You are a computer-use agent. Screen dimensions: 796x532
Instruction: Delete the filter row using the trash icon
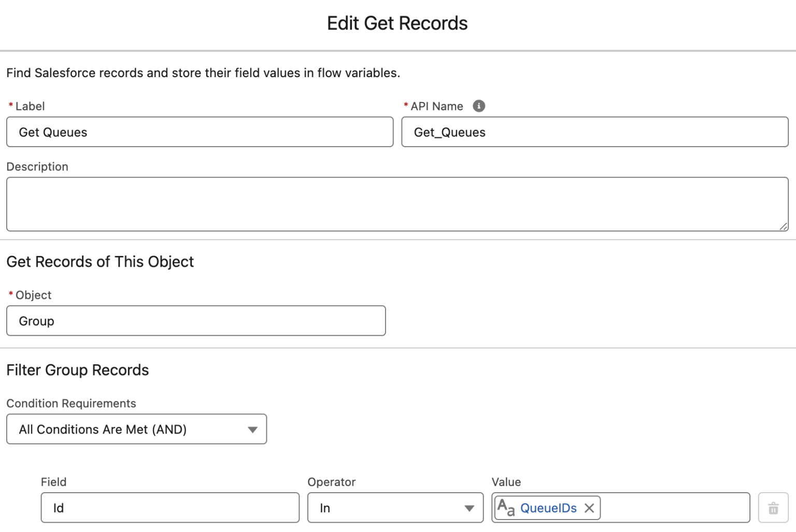point(773,508)
